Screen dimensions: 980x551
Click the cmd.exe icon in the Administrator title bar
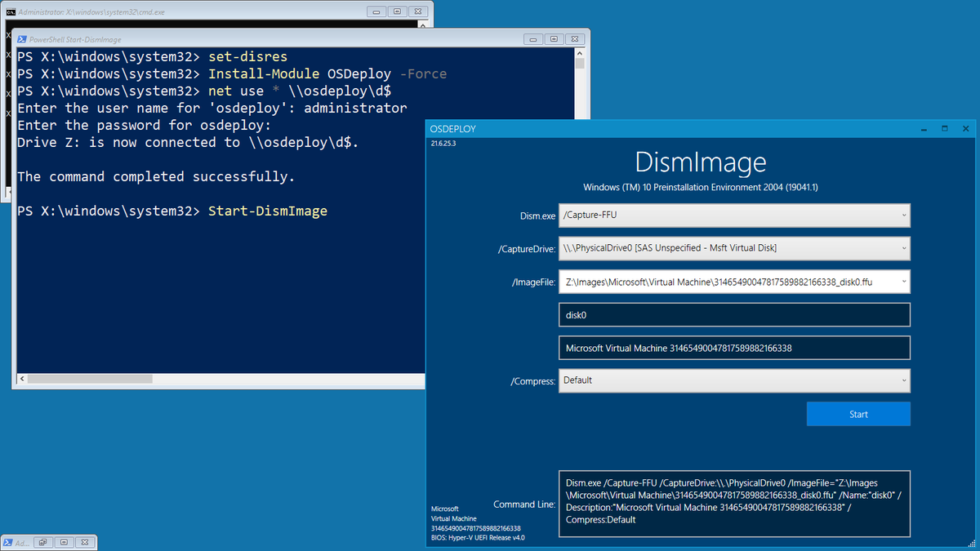pos(11,11)
